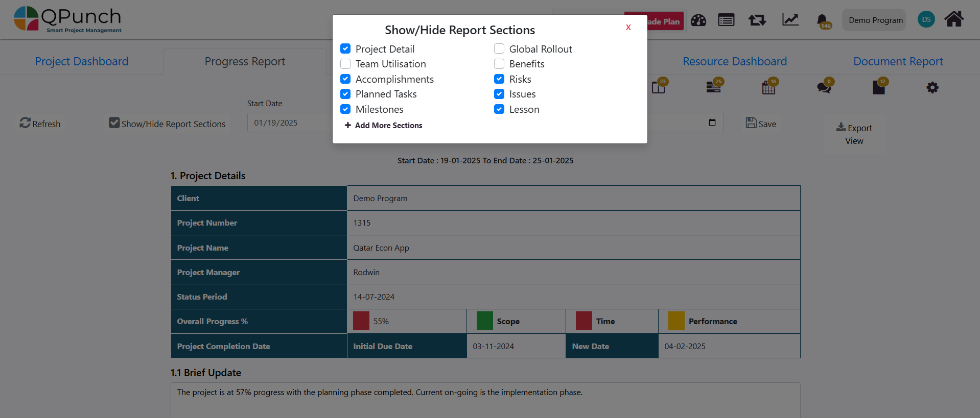
Task: Open notifications bell with 146 badge
Action: pos(822,21)
